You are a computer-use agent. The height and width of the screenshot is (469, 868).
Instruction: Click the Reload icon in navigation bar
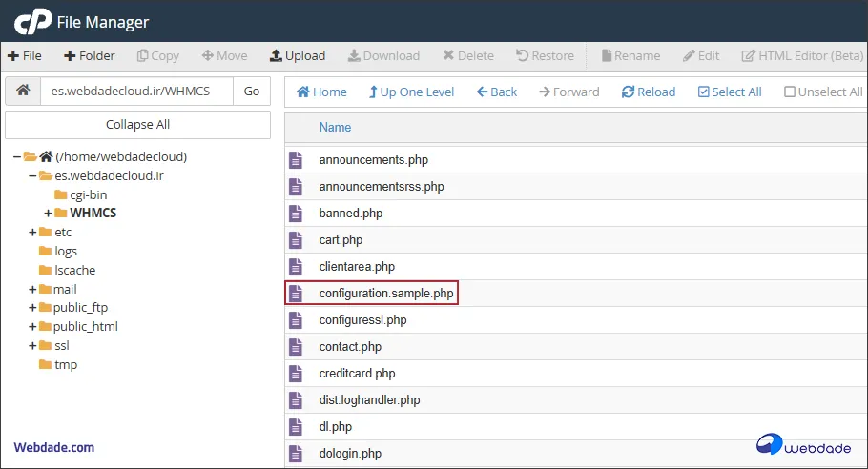(x=628, y=92)
